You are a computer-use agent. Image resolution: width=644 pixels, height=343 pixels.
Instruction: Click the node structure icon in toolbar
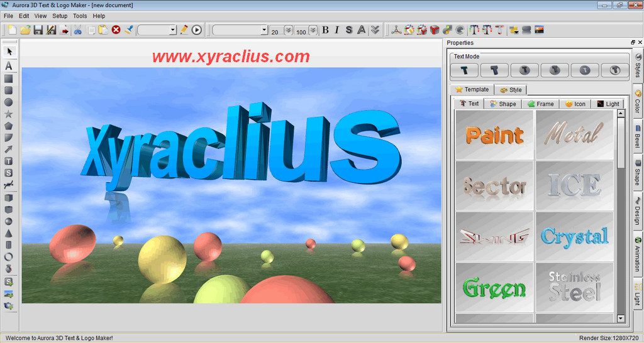click(396, 30)
